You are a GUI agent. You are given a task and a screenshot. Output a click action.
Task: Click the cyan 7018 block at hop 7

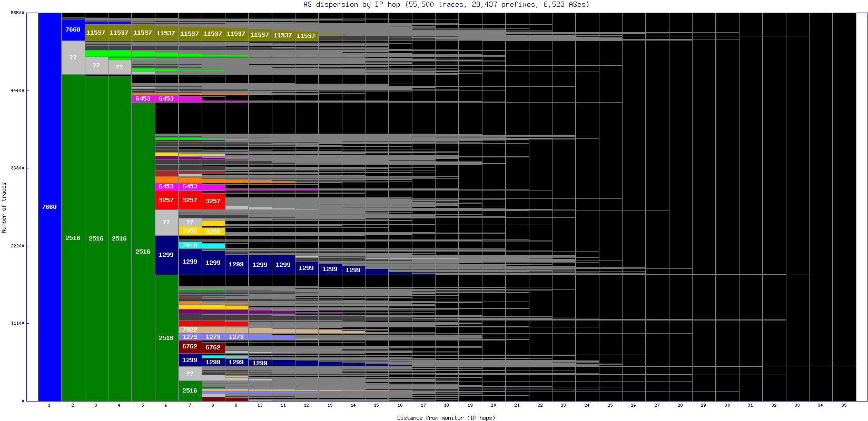point(190,245)
